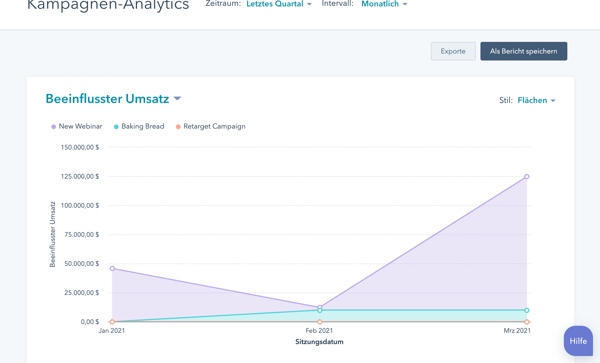Click the Mrz 2021 x-axis label
The height and width of the screenshot is (363, 600).
(517, 330)
